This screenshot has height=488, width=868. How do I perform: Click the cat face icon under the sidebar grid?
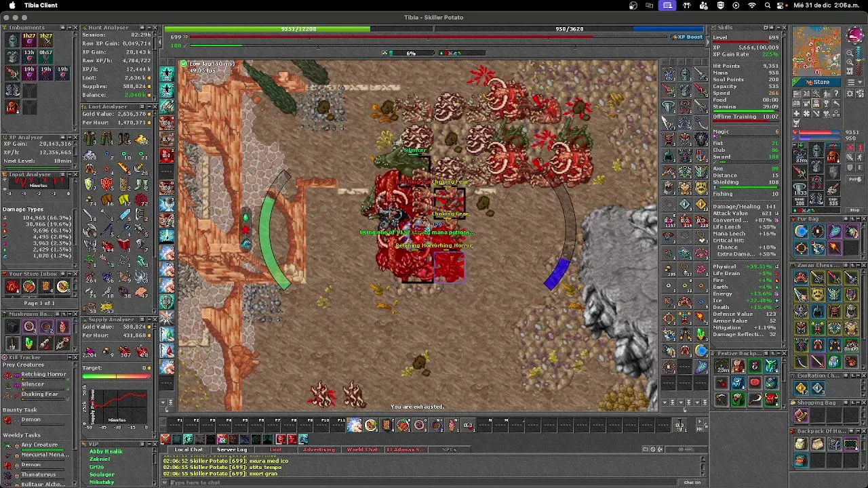(x=797, y=123)
